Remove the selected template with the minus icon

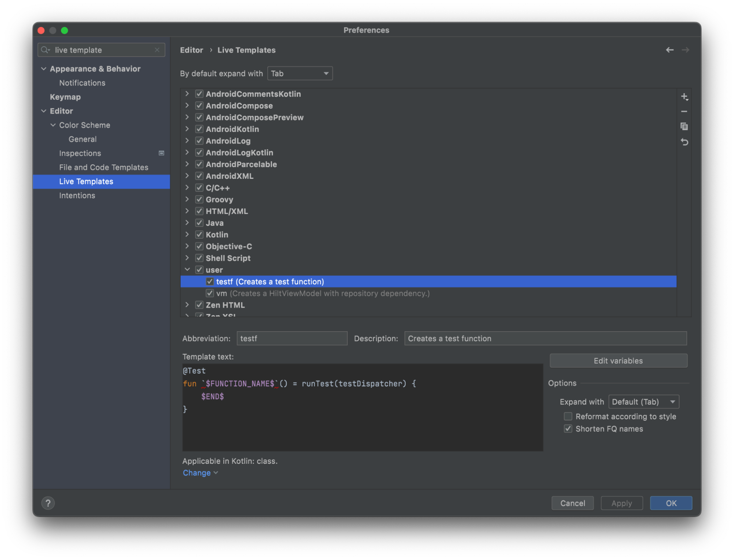pyautogui.click(x=684, y=112)
